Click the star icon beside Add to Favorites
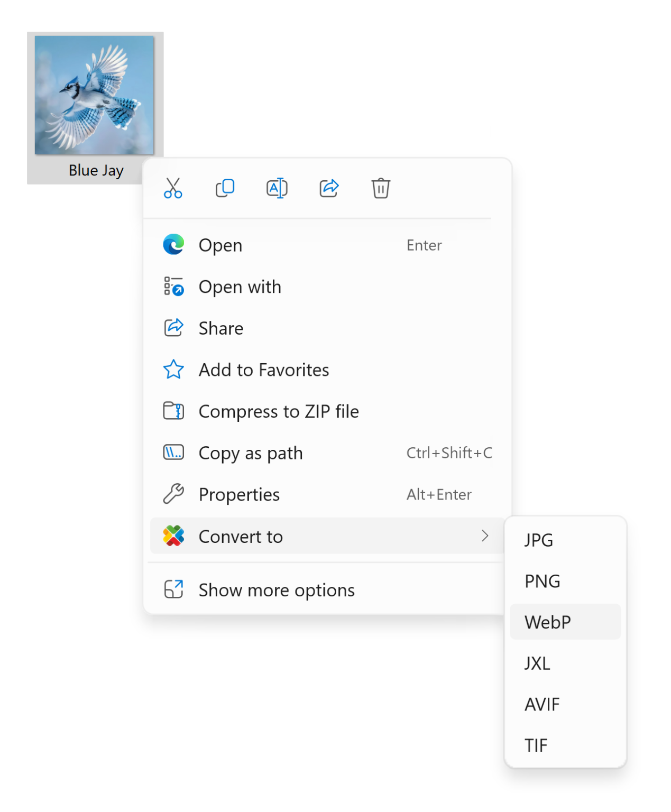671x812 pixels. [173, 370]
